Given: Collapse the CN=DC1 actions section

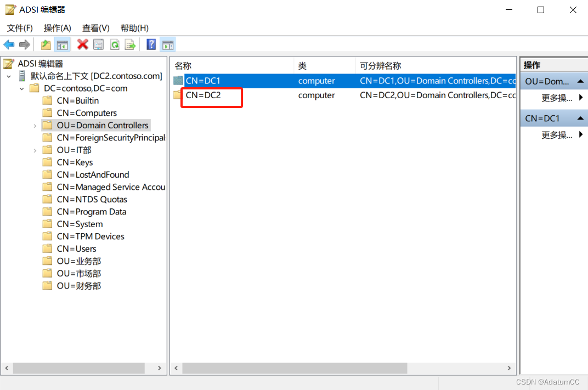Looking at the screenshot, I should click(580, 118).
